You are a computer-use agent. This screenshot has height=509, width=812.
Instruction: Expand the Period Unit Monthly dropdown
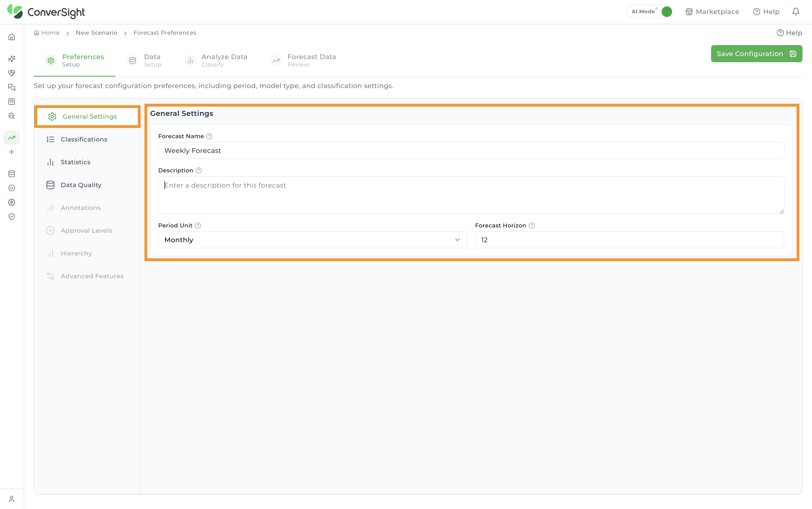coord(313,240)
